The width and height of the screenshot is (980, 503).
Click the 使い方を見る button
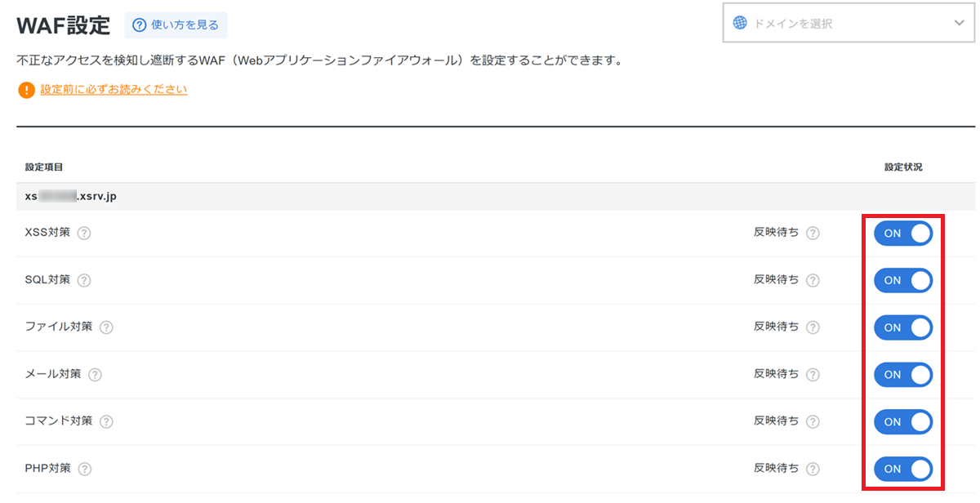click(x=176, y=25)
